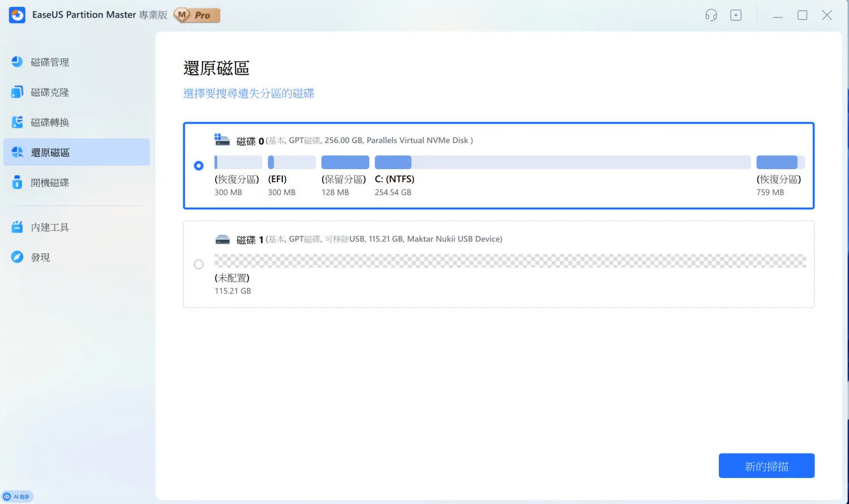Viewport: 849px width, 504px height.
Task: Click the 磁碟 0 Windows disk icon
Action: [x=222, y=140]
